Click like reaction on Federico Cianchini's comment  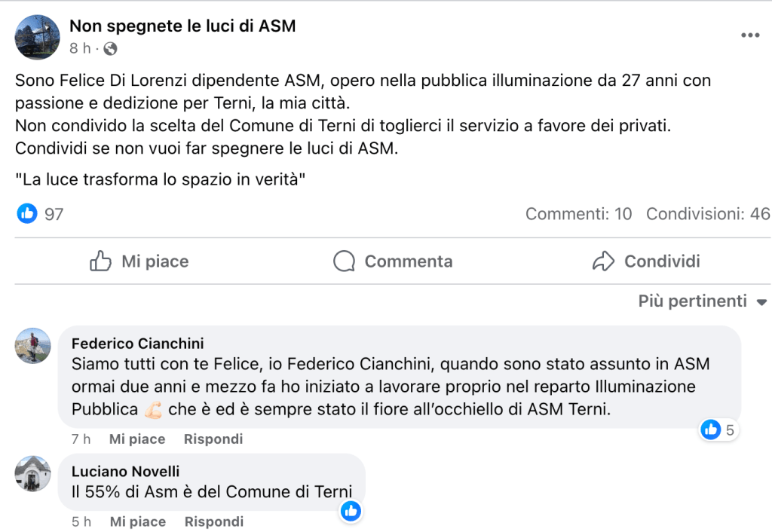[711, 430]
